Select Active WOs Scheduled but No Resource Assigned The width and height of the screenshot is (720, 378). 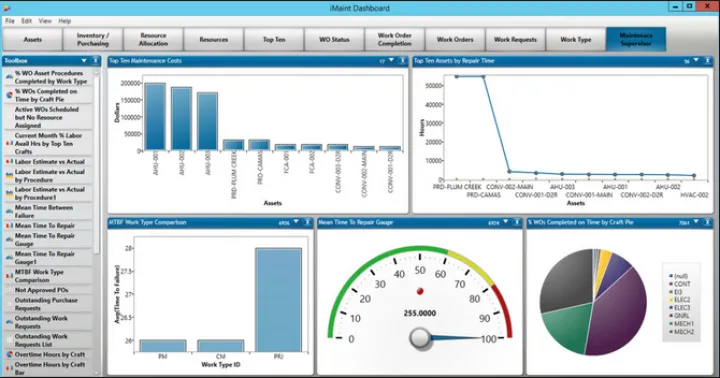point(48,118)
